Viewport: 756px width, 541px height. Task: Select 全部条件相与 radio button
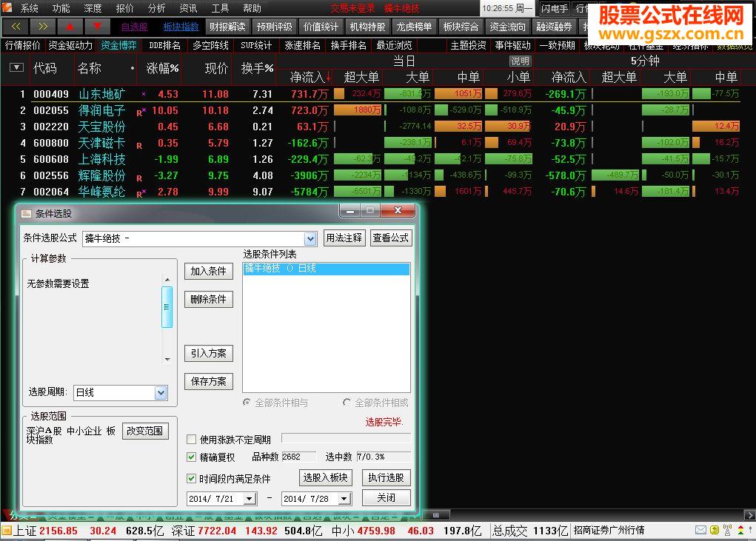pos(247,403)
